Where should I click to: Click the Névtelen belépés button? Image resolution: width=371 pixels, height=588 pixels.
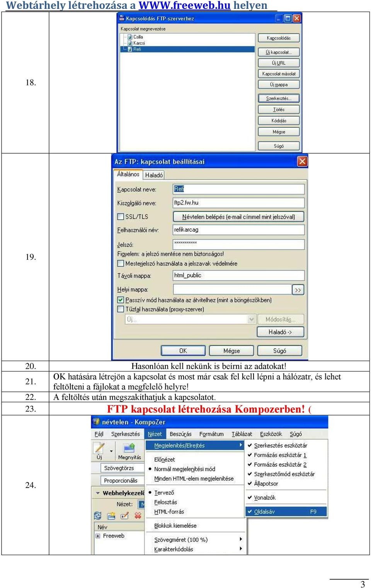[238, 217]
